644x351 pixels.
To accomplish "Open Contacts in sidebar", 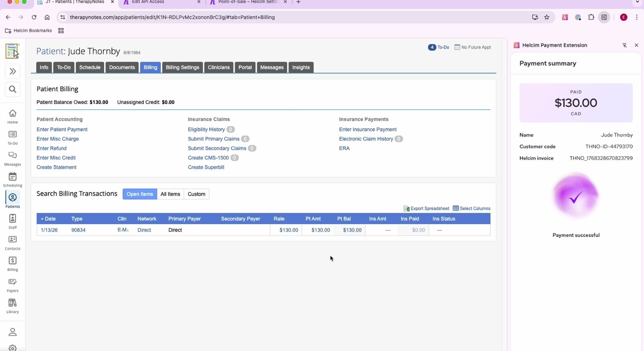I will [x=12, y=243].
